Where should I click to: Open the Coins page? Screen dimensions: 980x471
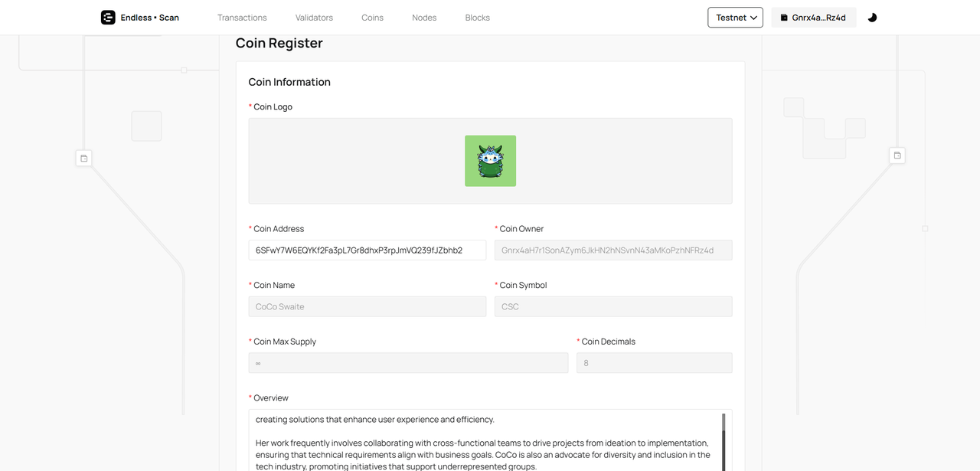(x=372, y=18)
